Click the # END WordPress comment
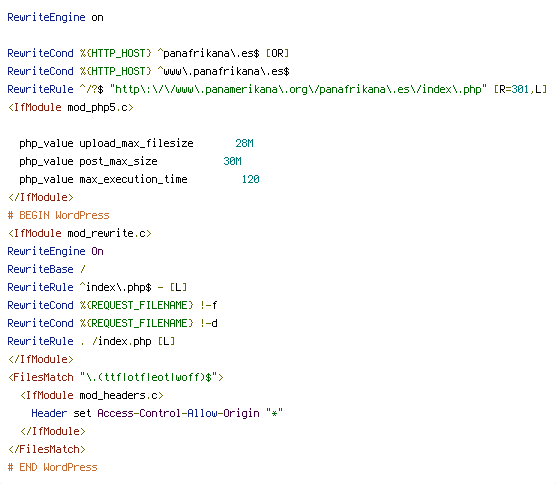 click(x=52, y=467)
